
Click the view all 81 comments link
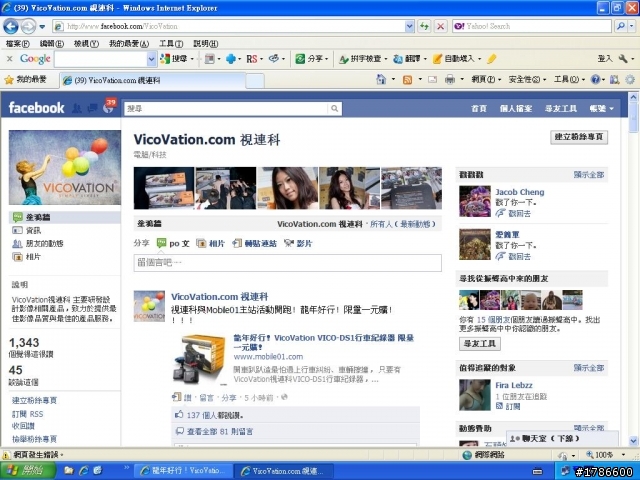(x=220, y=431)
